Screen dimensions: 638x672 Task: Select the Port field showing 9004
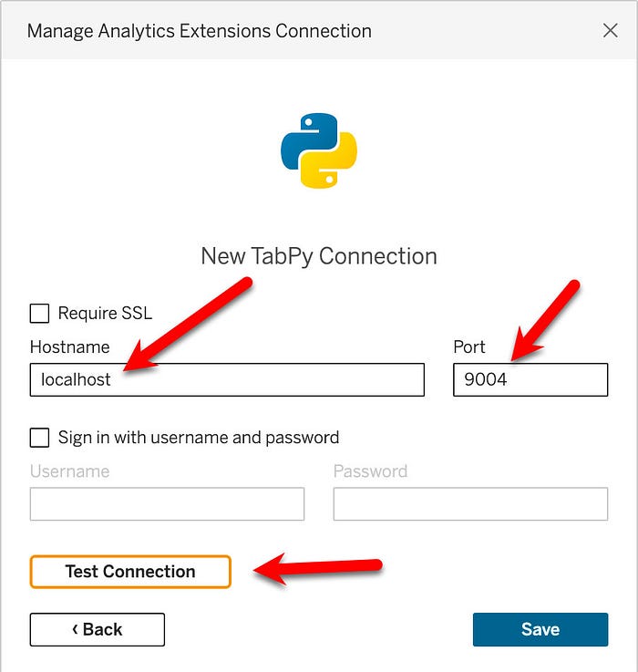pos(530,379)
